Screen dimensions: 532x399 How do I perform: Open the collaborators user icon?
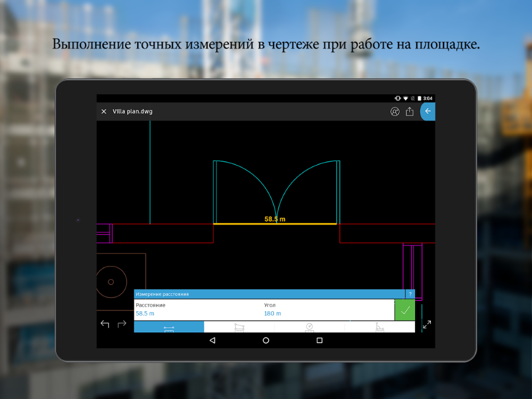coord(395,112)
